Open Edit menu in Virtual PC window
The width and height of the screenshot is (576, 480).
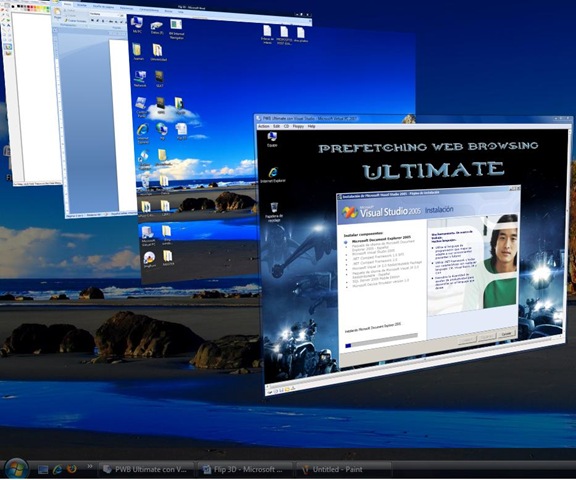pyautogui.click(x=276, y=126)
